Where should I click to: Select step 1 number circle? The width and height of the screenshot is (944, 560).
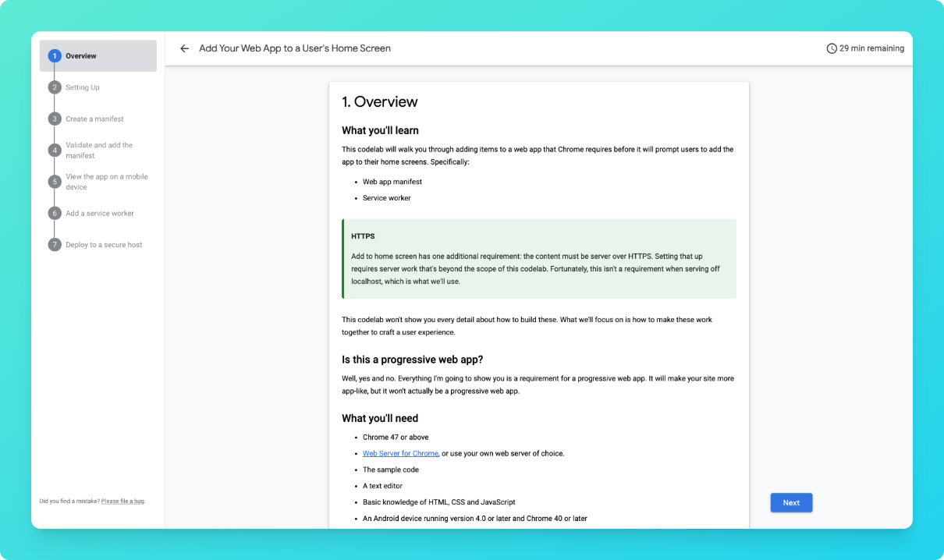55,56
